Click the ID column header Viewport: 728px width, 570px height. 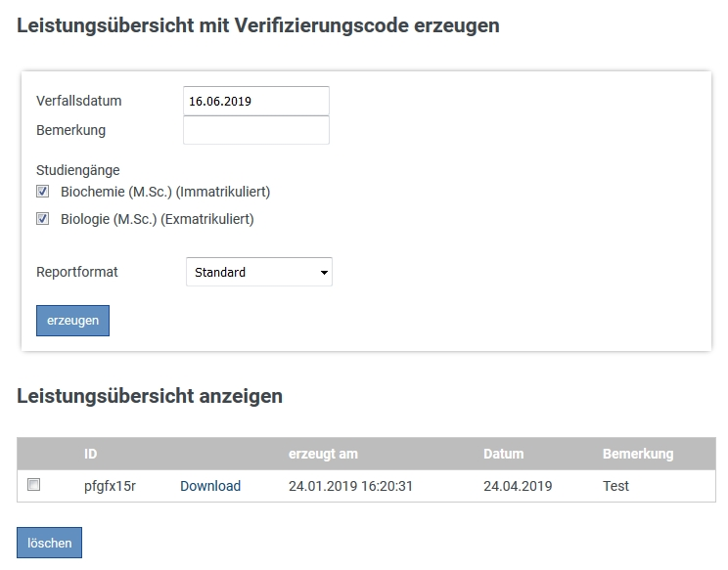(x=91, y=454)
